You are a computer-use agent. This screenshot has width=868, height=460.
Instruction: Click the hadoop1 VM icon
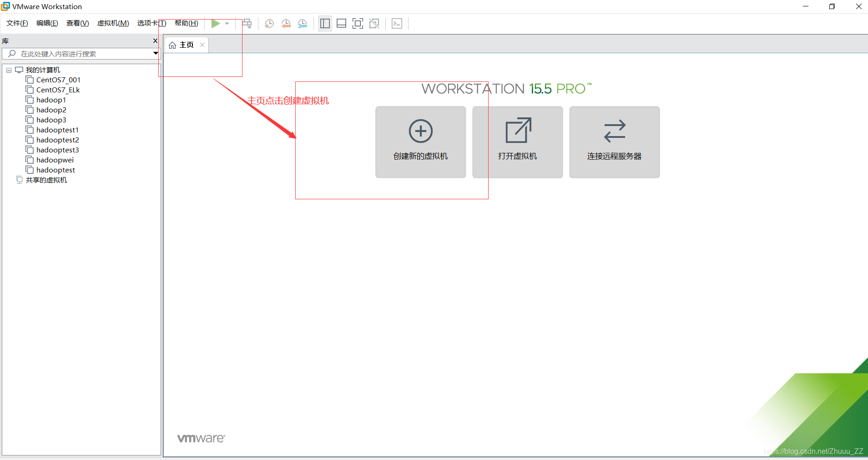pos(30,100)
